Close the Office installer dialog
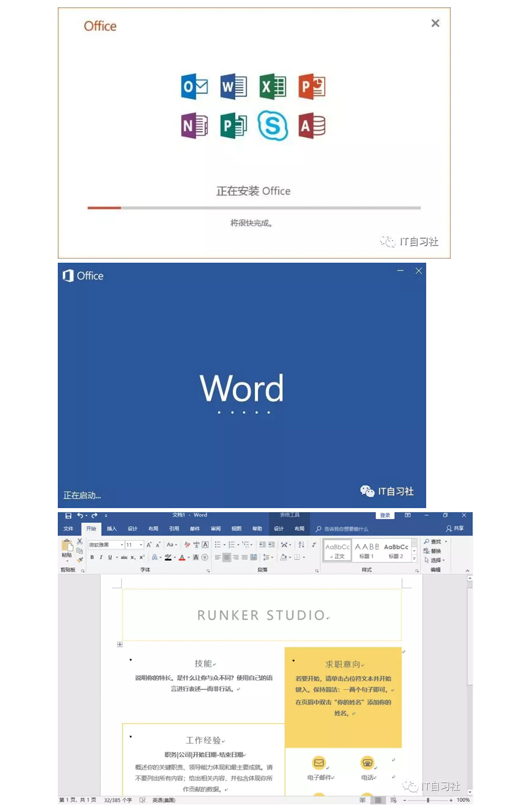505x812 pixels. coord(435,23)
